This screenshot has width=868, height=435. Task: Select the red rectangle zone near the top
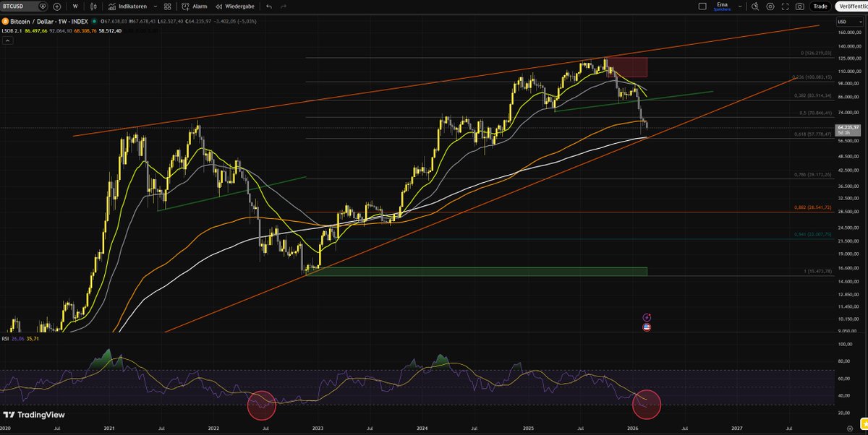pos(629,68)
